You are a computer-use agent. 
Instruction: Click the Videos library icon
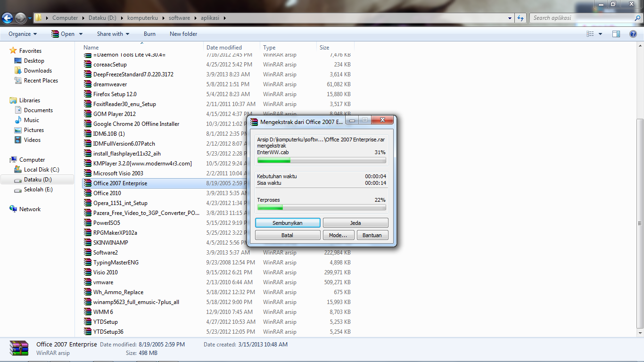click(x=18, y=140)
